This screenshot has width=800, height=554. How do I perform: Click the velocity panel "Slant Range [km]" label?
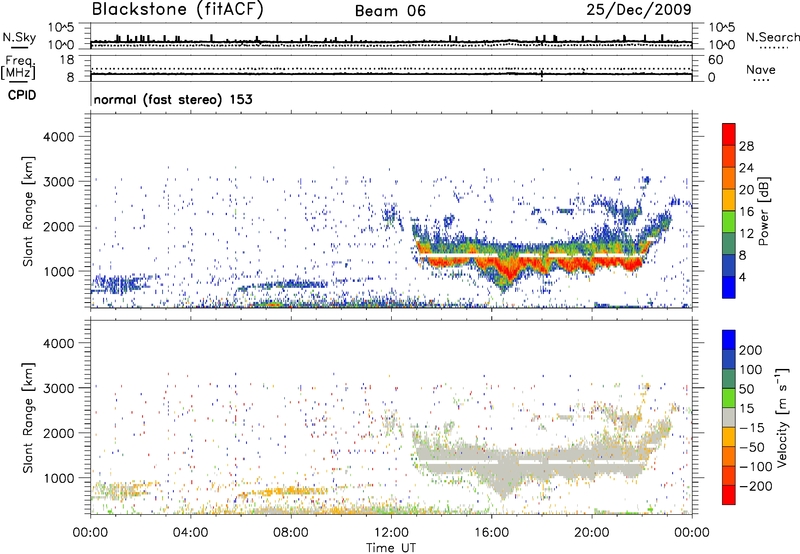tap(28, 417)
